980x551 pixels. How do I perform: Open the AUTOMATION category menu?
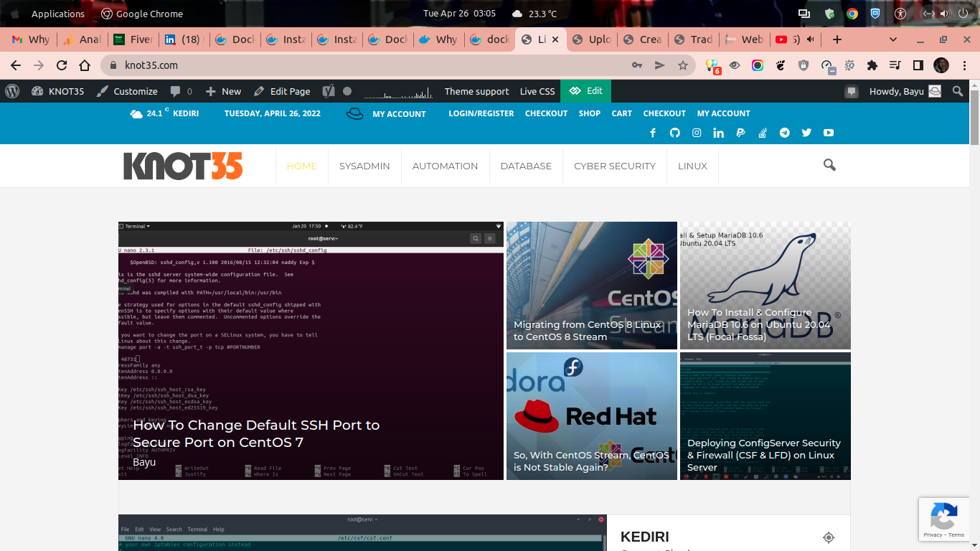445,166
